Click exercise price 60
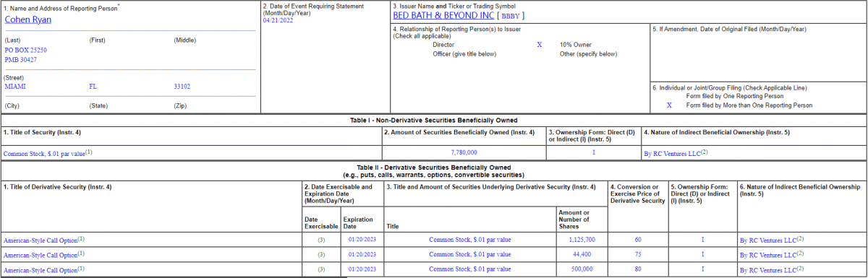The width and height of the screenshot is (868, 278). tap(638, 240)
